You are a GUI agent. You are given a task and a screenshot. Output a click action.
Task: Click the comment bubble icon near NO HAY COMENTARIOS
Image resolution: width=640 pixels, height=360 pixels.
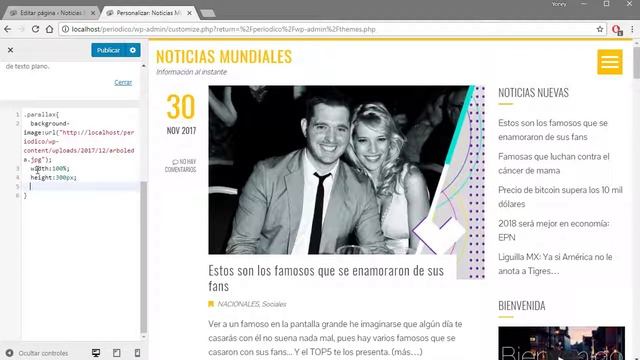pyautogui.click(x=175, y=162)
